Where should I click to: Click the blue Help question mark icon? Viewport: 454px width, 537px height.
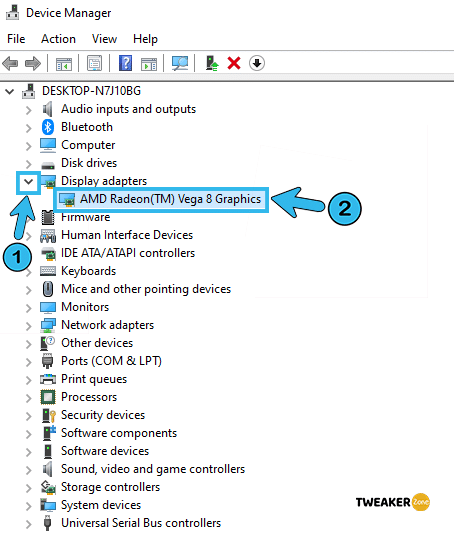(x=125, y=63)
